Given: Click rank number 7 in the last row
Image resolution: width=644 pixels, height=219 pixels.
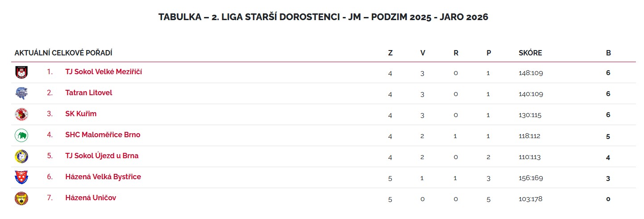Looking at the screenshot, I should [x=50, y=198].
